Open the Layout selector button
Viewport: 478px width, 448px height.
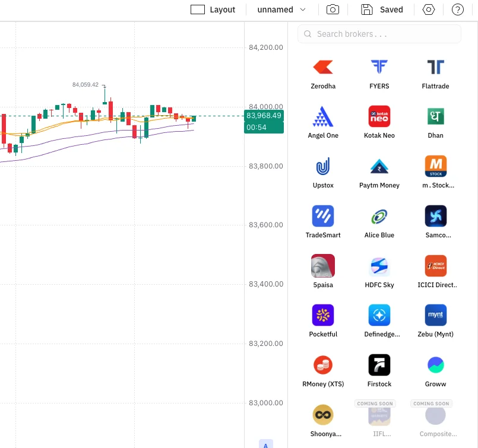coord(213,9)
